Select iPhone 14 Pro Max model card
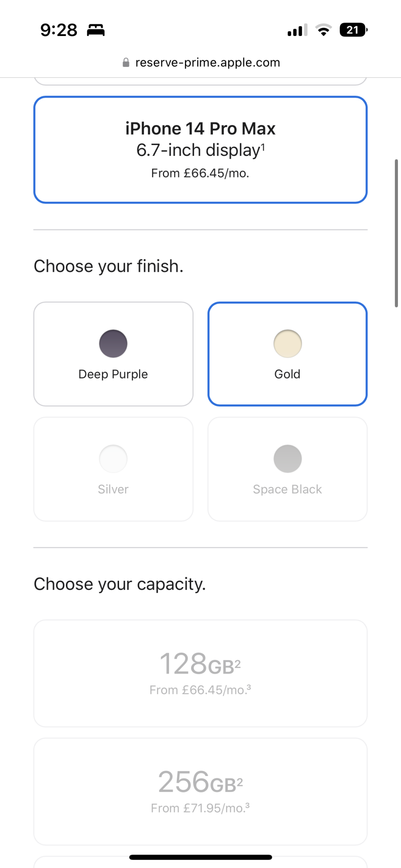 point(201,150)
